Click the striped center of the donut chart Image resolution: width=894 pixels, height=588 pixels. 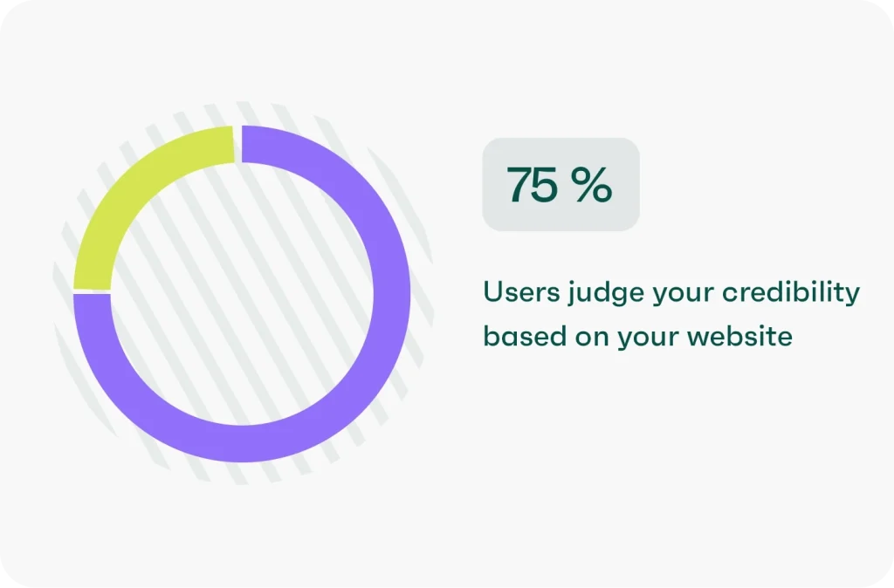(x=242, y=294)
